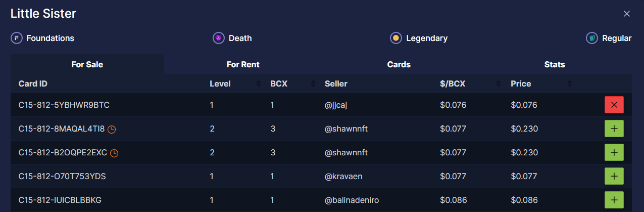The width and height of the screenshot is (644, 212).
Task: Remove @jjcaj listing with red X
Action: point(614,105)
